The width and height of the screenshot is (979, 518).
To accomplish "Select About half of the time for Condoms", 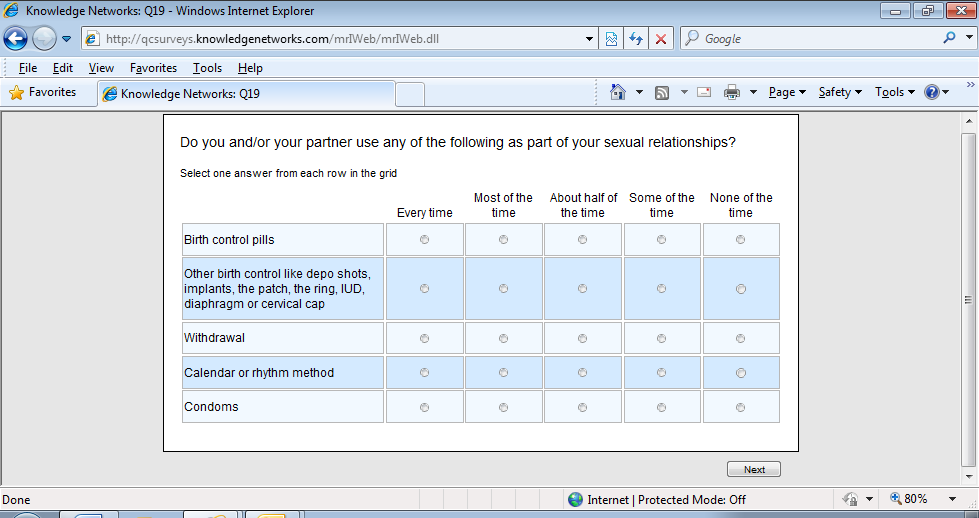I will coord(583,408).
